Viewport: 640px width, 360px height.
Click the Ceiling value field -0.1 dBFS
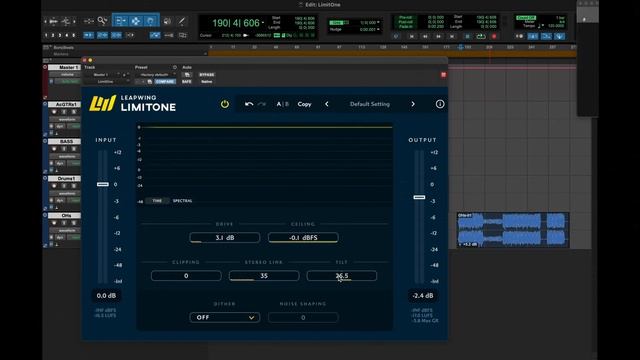pyautogui.click(x=303, y=238)
